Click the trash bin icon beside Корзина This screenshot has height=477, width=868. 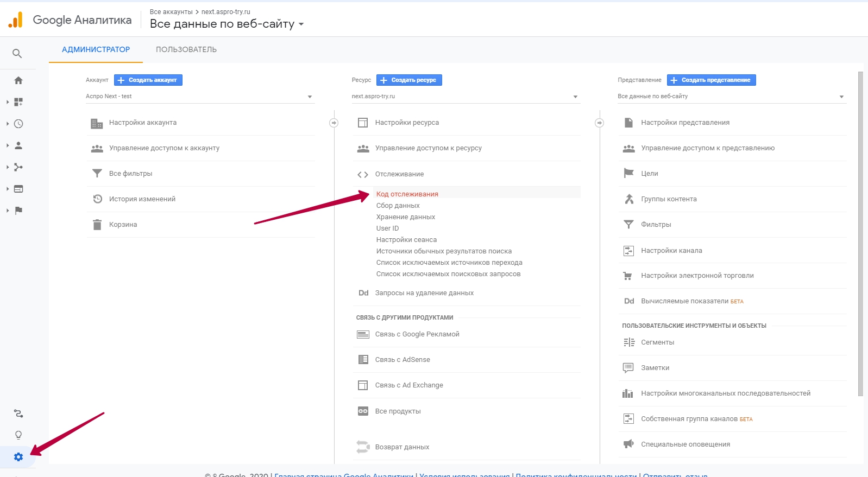coord(97,225)
